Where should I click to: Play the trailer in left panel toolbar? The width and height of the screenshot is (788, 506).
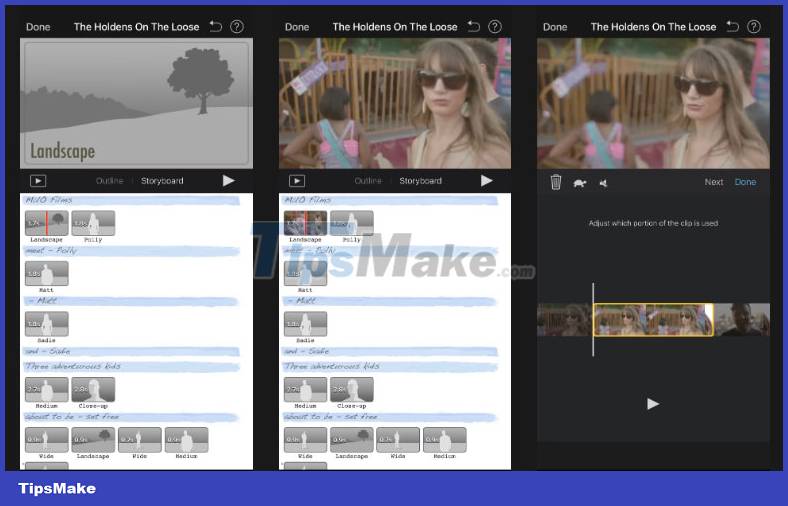(229, 180)
